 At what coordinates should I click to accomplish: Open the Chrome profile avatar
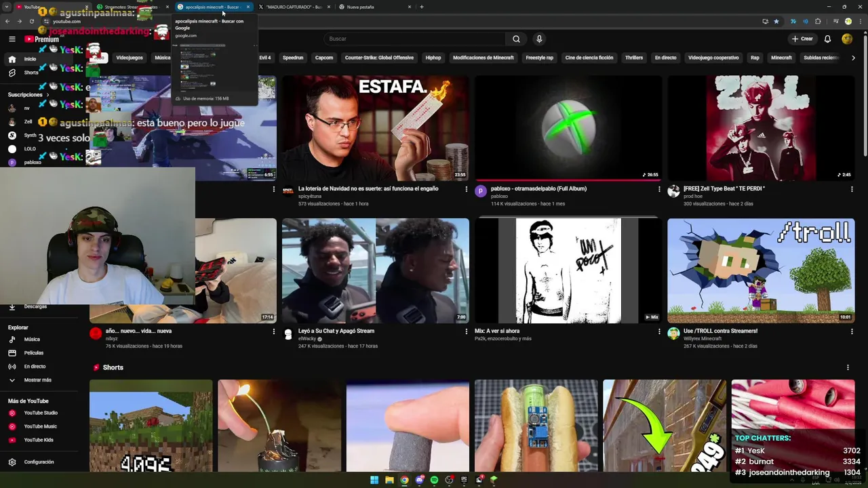pos(848,21)
